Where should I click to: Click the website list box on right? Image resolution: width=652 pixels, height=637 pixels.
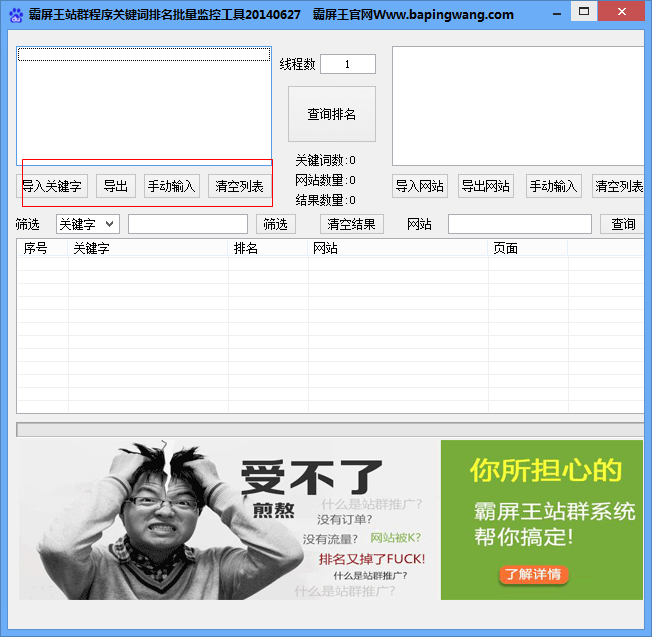518,106
